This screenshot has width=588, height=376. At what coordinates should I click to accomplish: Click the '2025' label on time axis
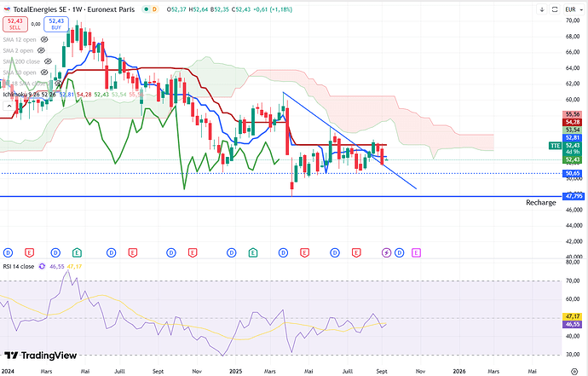point(235,372)
